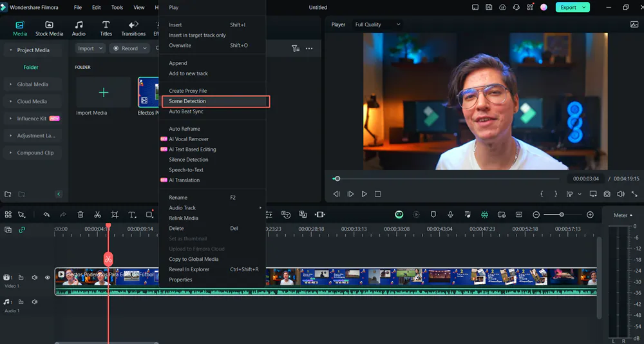Select the Split scissors tool in timeline toolbar
644x344 pixels.
pos(97,215)
